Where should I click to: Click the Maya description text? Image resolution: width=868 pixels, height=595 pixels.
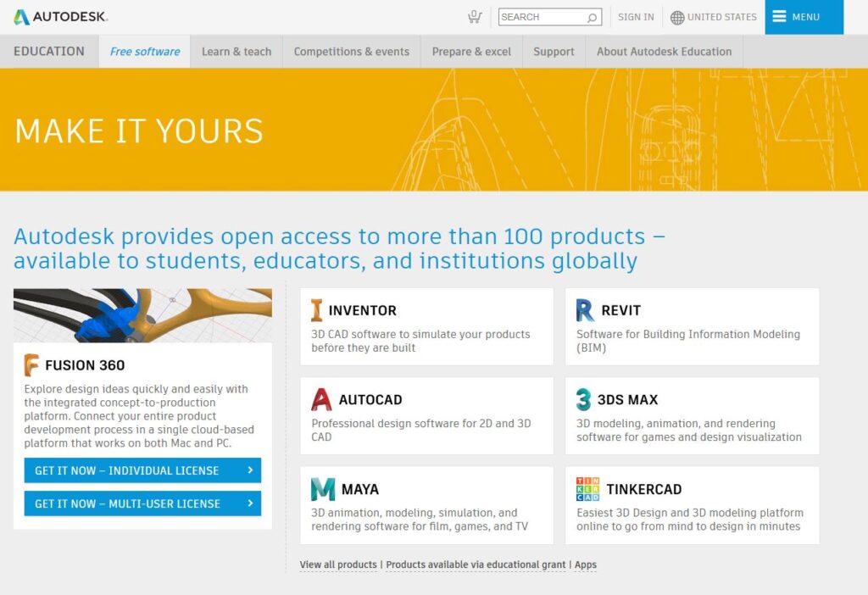(x=420, y=520)
